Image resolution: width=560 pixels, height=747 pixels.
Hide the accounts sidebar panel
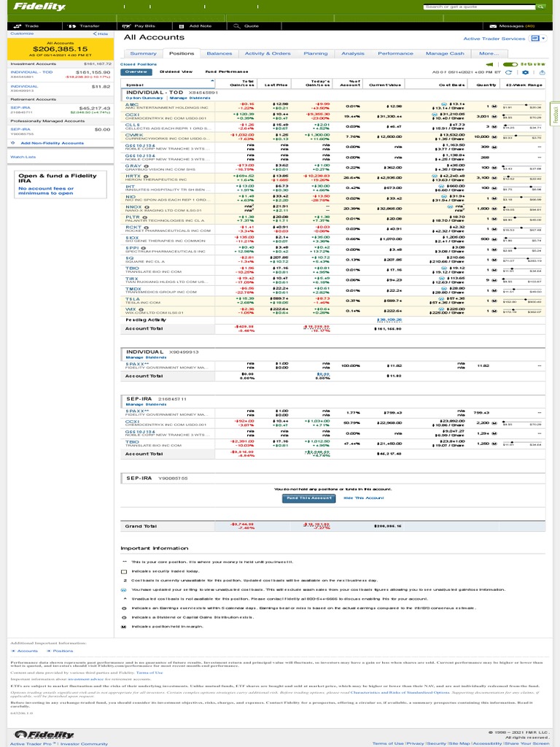[101, 34]
